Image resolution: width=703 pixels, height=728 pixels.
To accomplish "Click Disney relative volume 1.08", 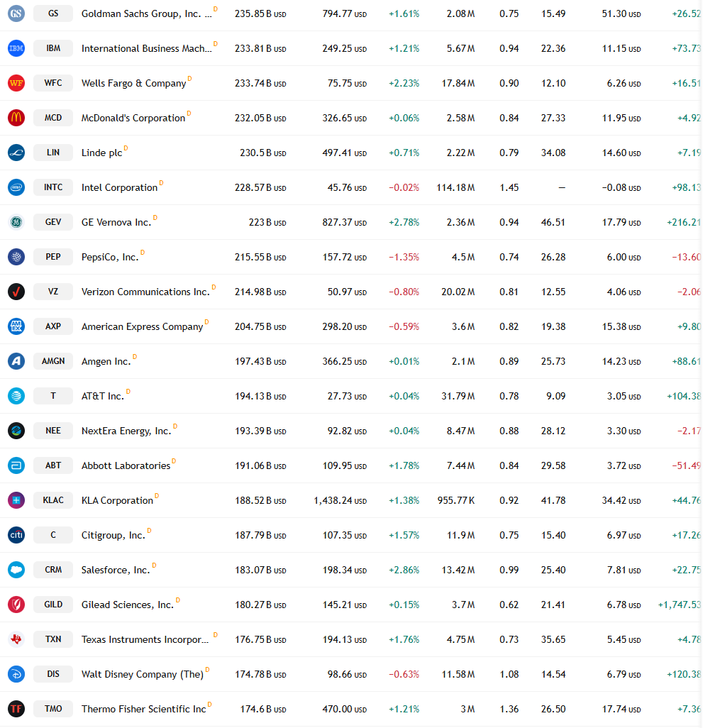I will coord(509,675).
